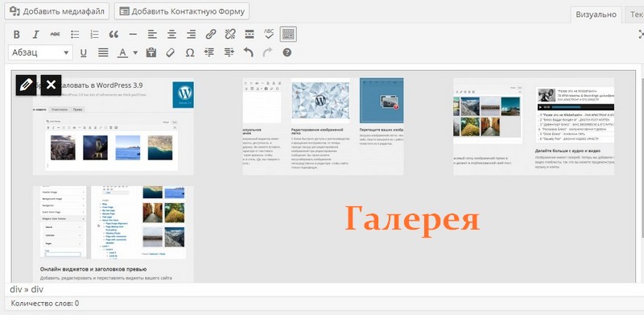Click the Add Media button (Добавить медиафайл)
Viewport: 644px width, 315px height.
click(56, 11)
